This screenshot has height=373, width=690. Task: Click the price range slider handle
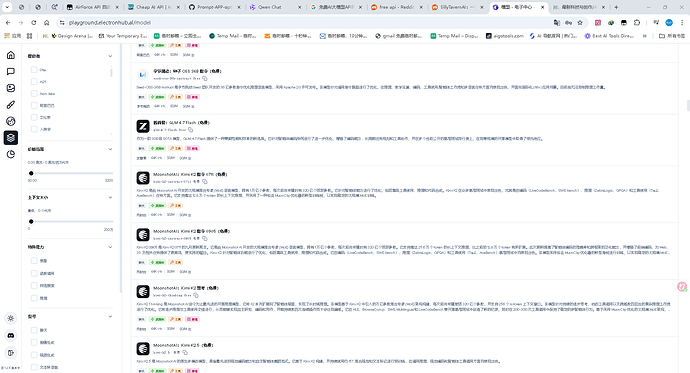(x=31, y=173)
